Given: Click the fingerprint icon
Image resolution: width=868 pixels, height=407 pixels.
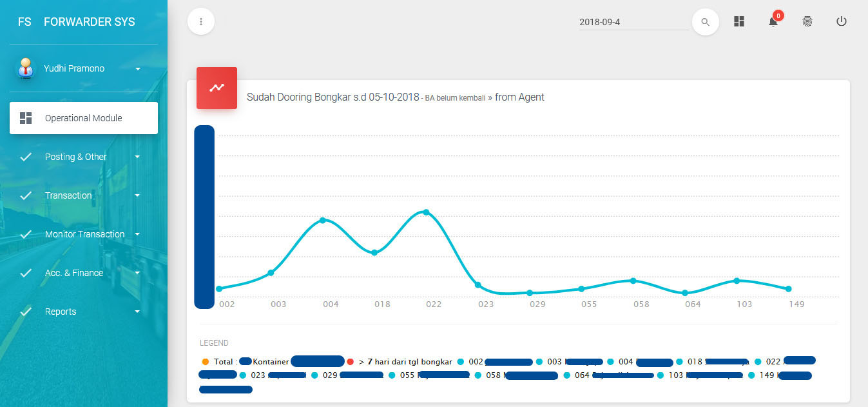Looking at the screenshot, I should (x=807, y=21).
